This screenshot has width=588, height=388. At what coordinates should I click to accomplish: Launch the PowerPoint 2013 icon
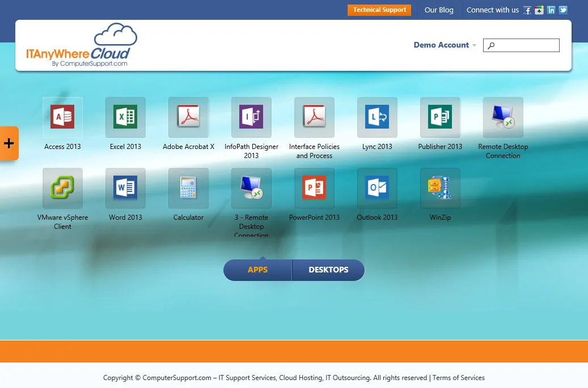(314, 187)
